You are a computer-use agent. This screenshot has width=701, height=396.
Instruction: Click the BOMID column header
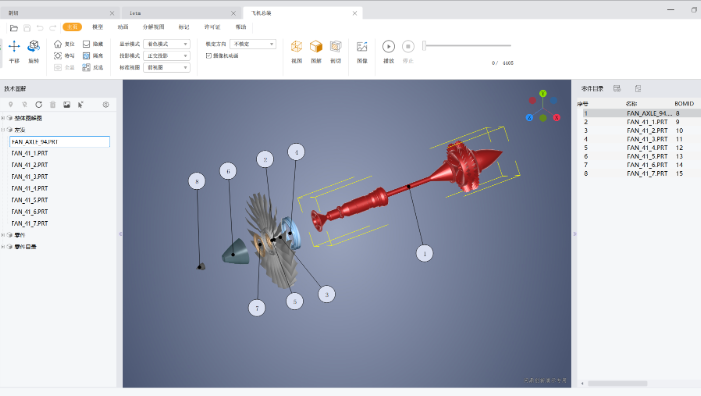684,104
